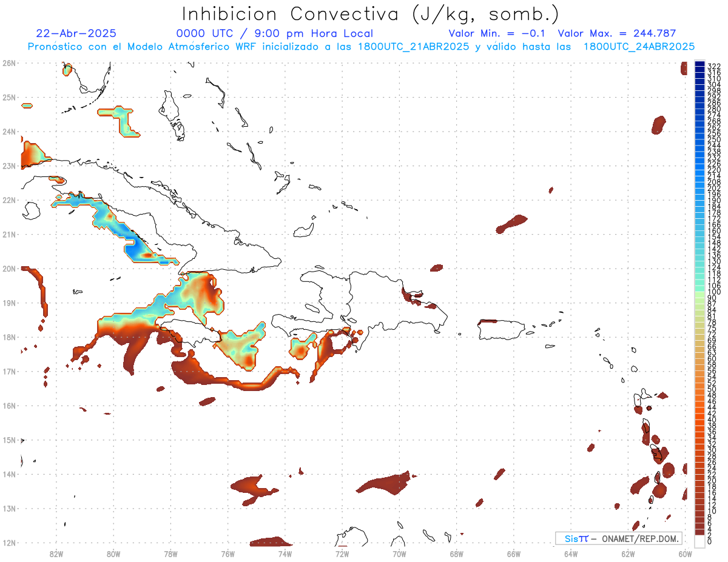Click the 82W longitude label
This screenshot has width=728, height=562.
(56, 554)
